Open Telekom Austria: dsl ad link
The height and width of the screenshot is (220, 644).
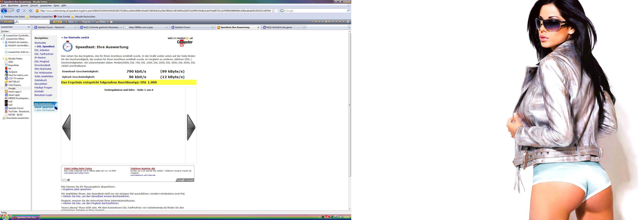pos(143,168)
